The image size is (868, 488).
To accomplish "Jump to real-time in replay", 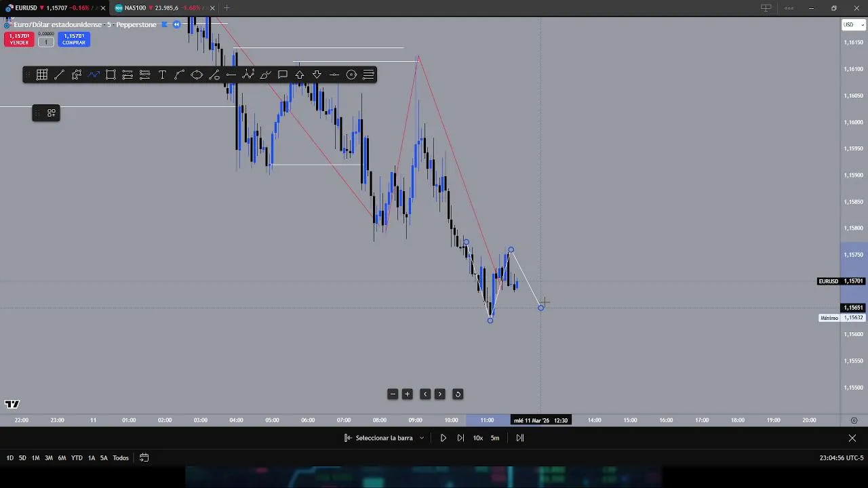I will [520, 438].
